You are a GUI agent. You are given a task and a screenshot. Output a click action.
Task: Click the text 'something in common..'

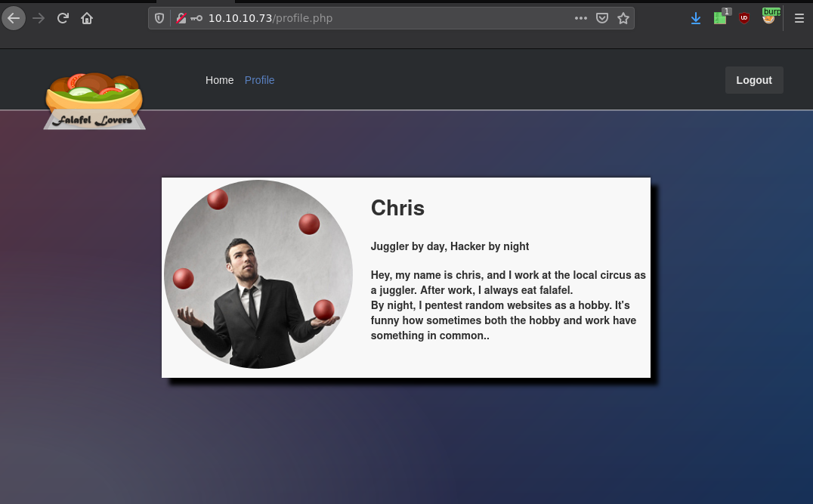430,335
